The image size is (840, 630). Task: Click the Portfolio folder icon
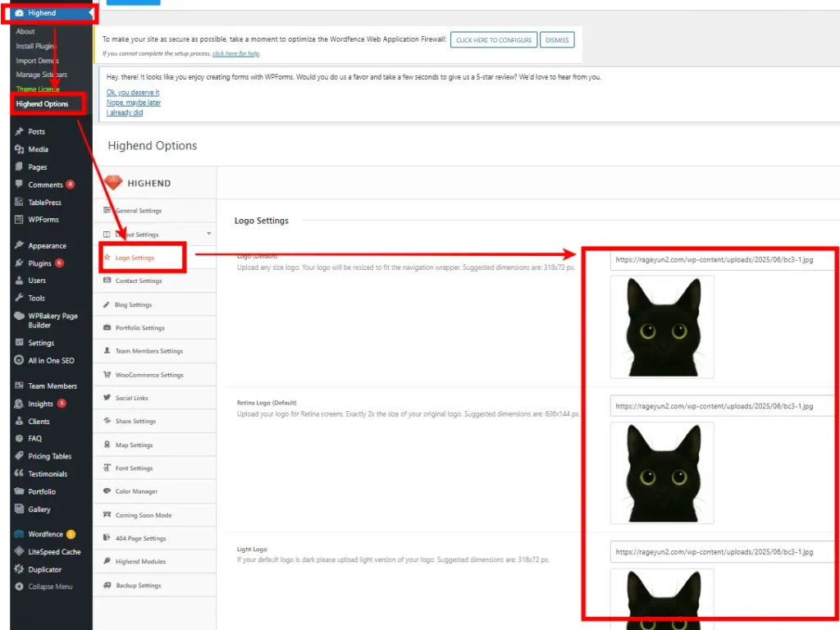20,491
